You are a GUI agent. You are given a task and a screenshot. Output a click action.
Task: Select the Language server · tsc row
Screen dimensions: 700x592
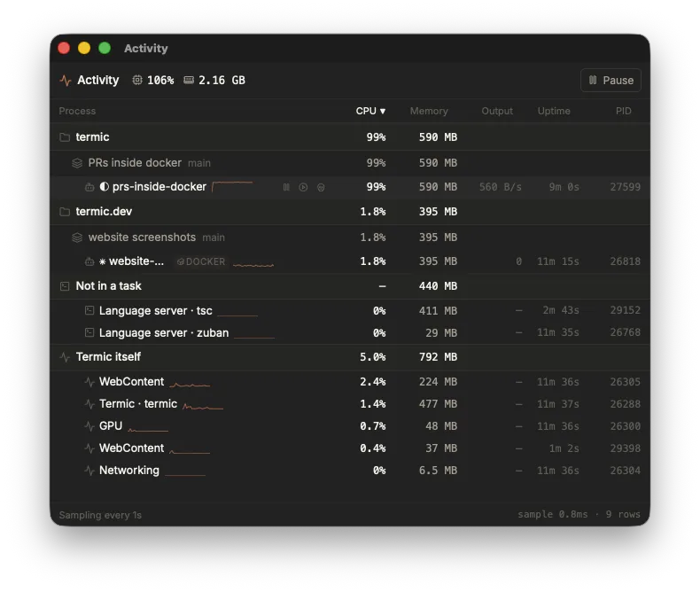[350, 311]
